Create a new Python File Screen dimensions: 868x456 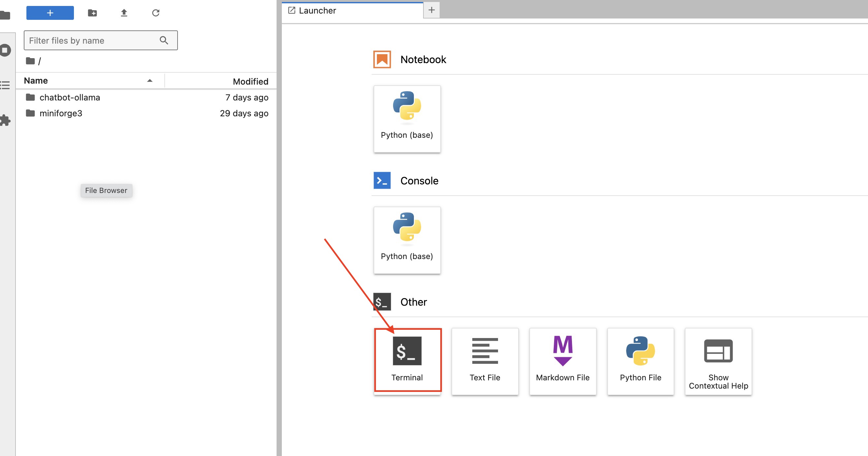point(640,361)
